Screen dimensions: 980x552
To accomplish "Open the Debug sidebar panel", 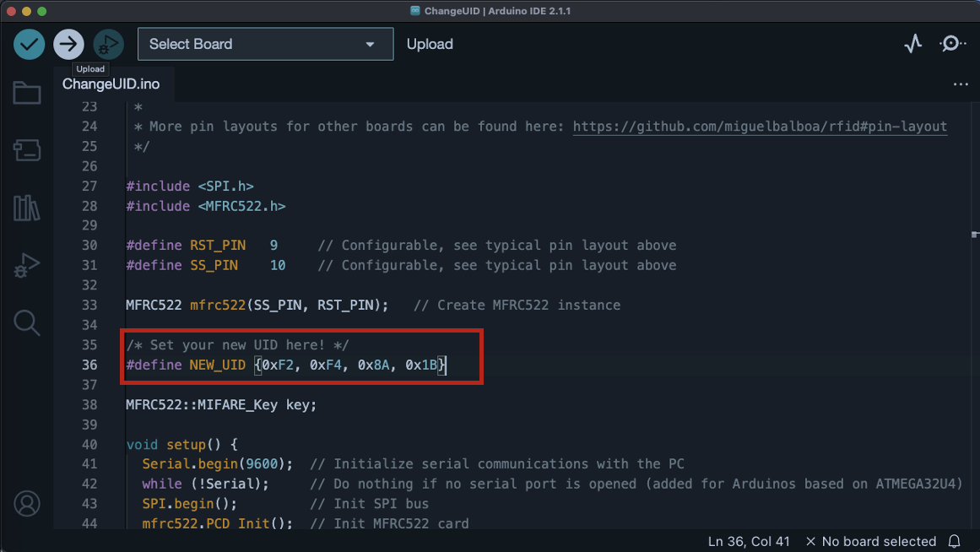I will [x=27, y=265].
